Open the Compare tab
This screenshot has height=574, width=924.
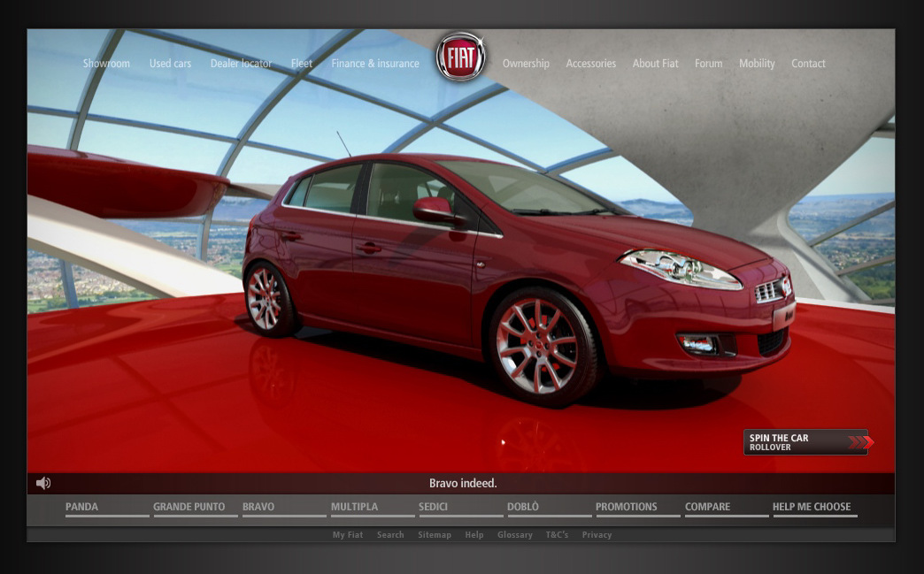click(727, 509)
